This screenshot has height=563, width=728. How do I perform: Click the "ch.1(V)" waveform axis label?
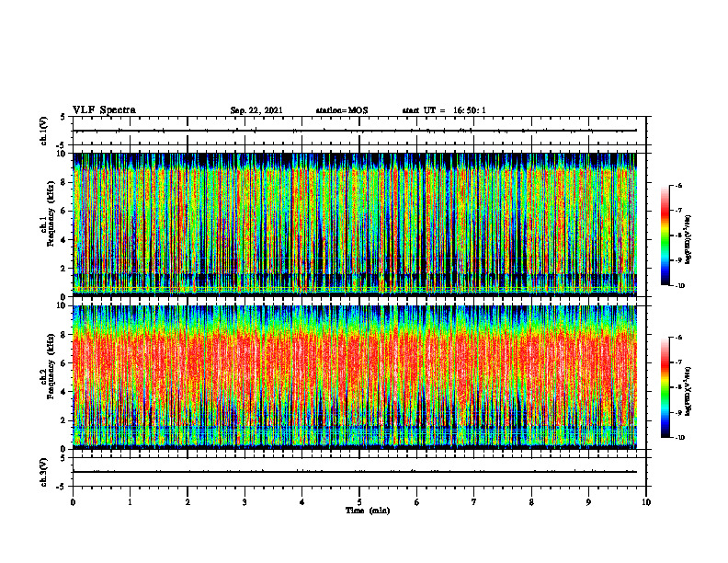coord(43,131)
